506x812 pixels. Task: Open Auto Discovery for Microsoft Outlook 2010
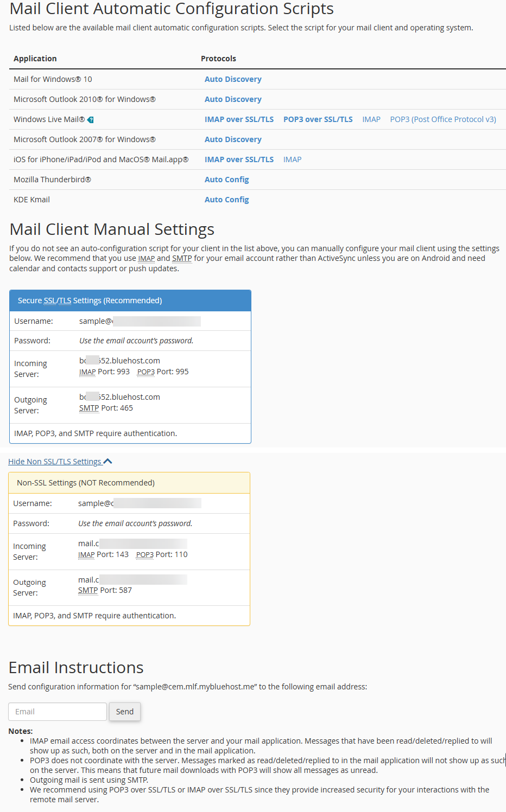[x=233, y=99]
